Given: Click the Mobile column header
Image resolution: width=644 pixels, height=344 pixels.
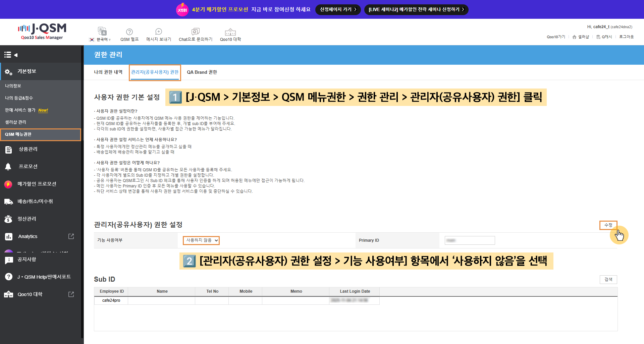Looking at the screenshot, I should (x=246, y=291).
